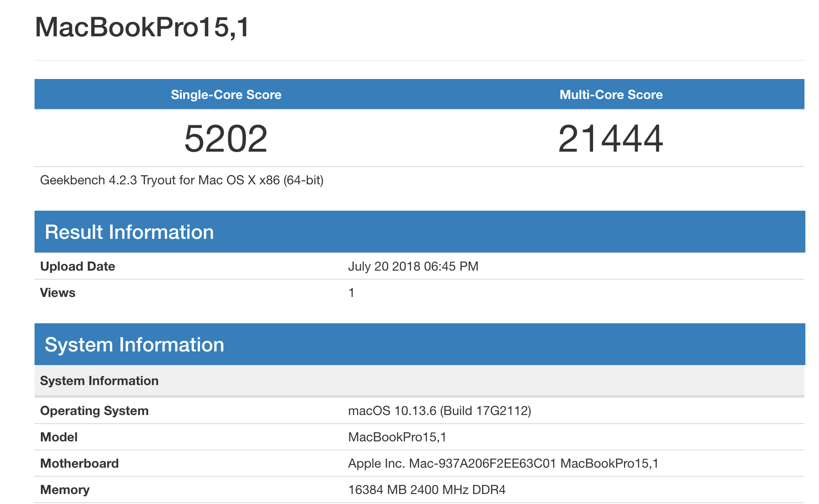Select the Geekbench 4.2.3 Tryout version line
Screen dimensions: 819x504
[x=182, y=180]
